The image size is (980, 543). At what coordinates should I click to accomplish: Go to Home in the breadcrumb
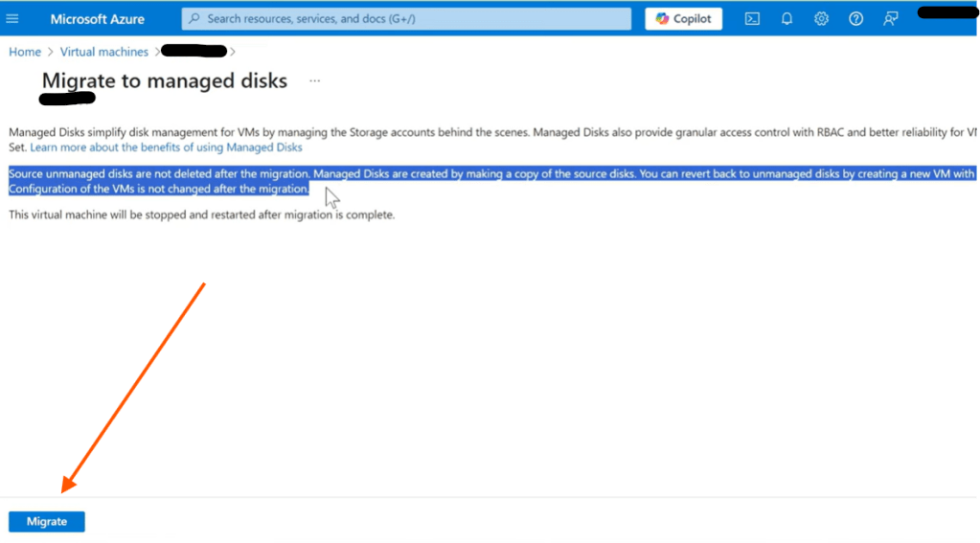coord(25,52)
